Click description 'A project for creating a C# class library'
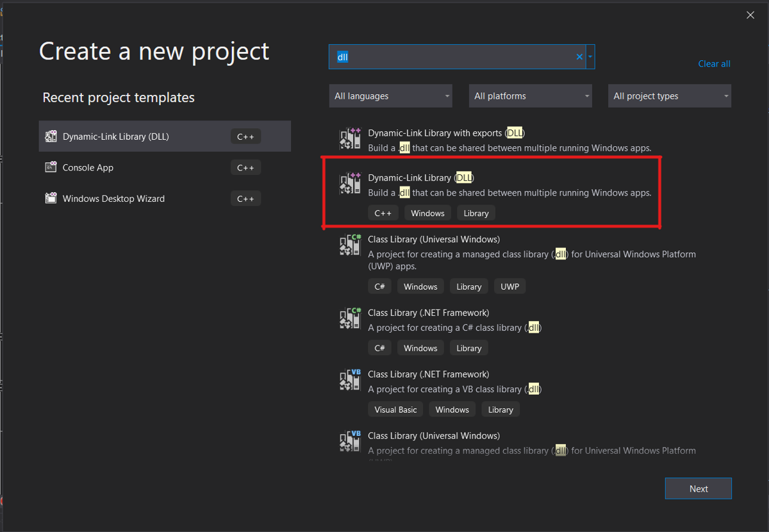The image size is (769, 532). [x=455, y=328]
